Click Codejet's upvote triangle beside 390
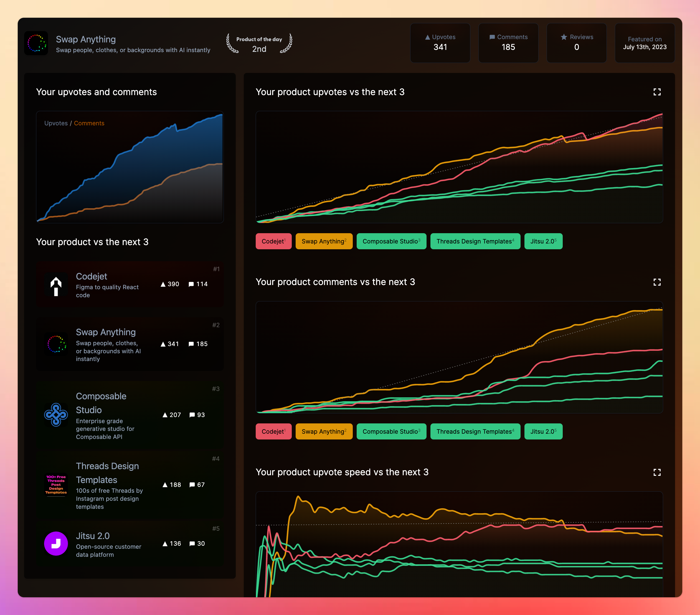700x615 pixels. [x=163, y=284]
